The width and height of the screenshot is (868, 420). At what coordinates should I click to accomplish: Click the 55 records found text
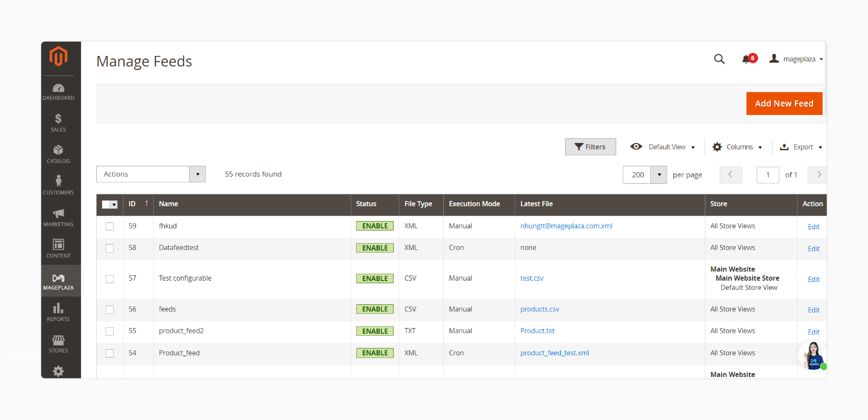(x=253, y=174)
